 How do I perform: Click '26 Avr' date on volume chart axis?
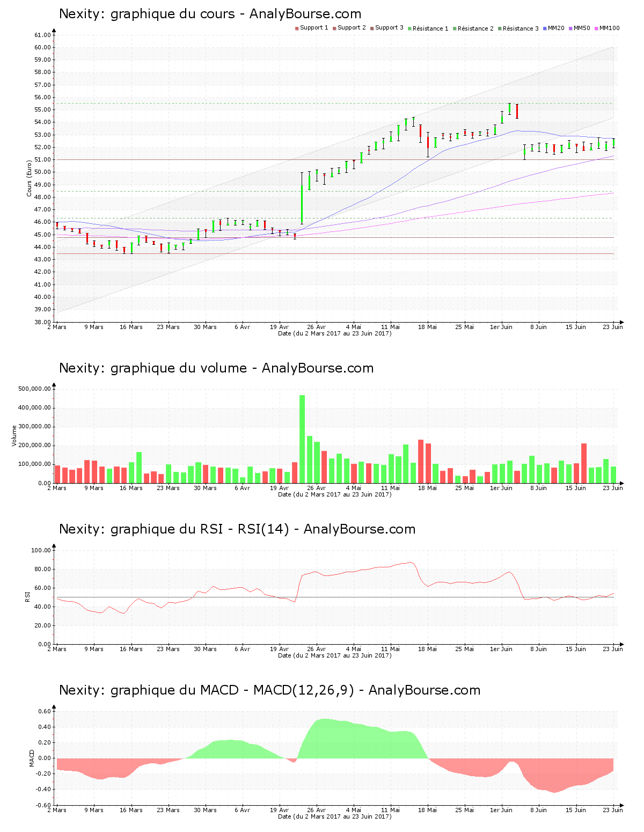click(317, 488)
